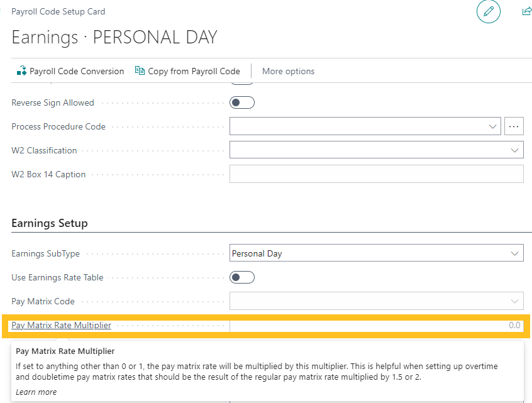
Task: Toggle the Reverse Sign Allowed switch
Action: click(242, 102)
